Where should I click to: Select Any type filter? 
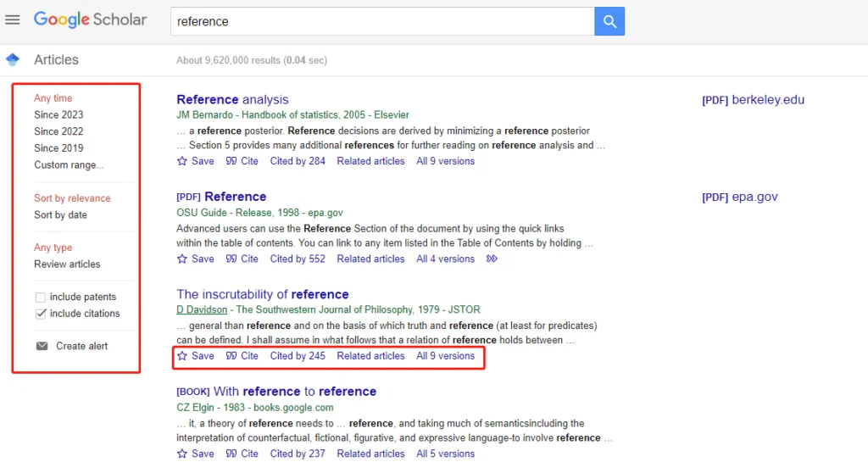(53, 248)
